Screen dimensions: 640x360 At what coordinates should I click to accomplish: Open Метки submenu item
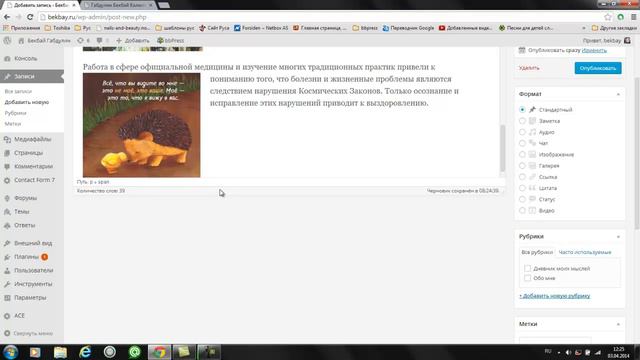point(13,124)
